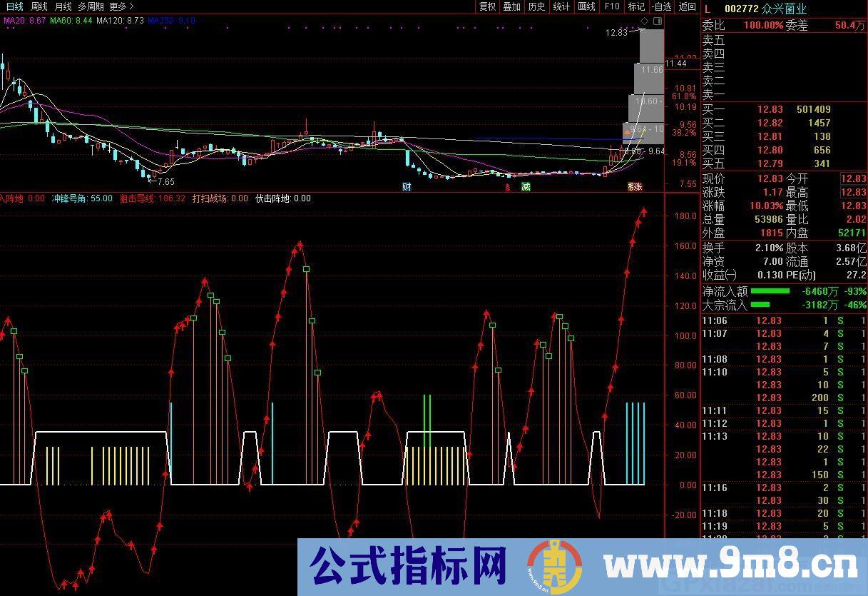
Task: Select the 卖一 ask row
Action: pyautogui.click(x=783, y=94)
